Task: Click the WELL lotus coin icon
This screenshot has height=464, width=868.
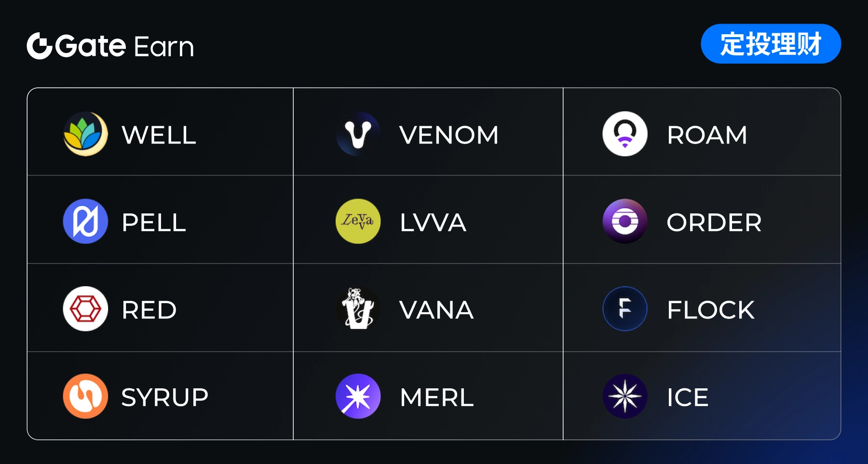Action: [x=85, y=134]
